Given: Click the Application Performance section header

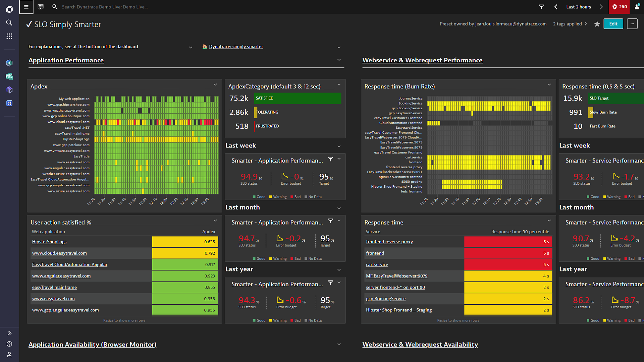Looking at the screenshot, I should pos(66,60).
